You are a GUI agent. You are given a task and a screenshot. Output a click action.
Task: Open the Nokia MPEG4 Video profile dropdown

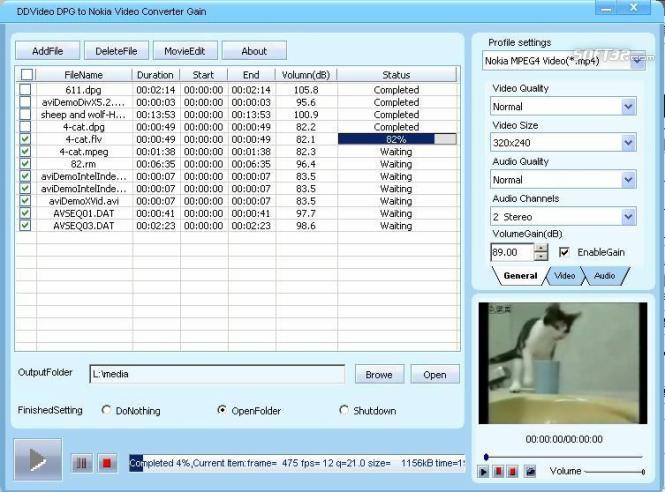point(637,61)
